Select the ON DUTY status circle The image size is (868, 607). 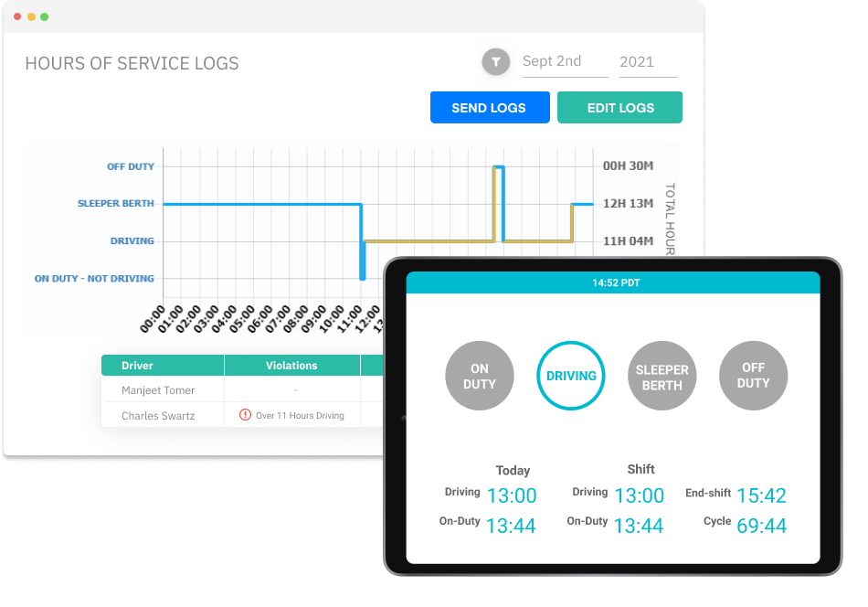(x=479, y=377)
